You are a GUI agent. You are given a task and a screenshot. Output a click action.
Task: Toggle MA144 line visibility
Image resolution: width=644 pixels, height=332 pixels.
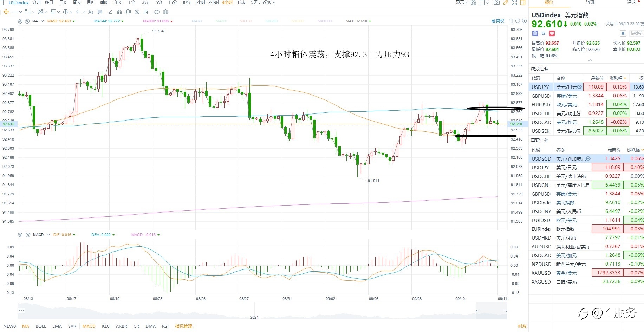(109, 21)
